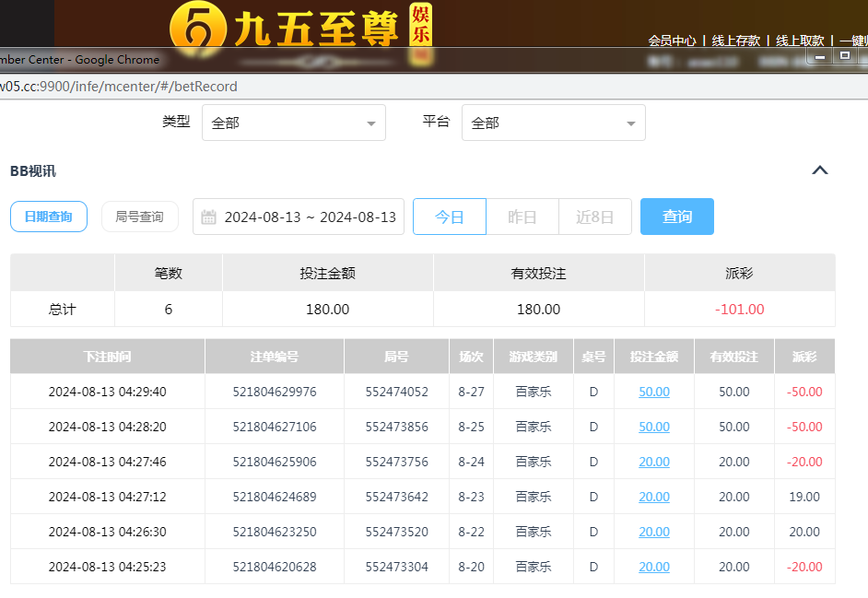The image size is (868, 598).
Task: Open 线上存款 in top navigation
Action: (735, 41)
